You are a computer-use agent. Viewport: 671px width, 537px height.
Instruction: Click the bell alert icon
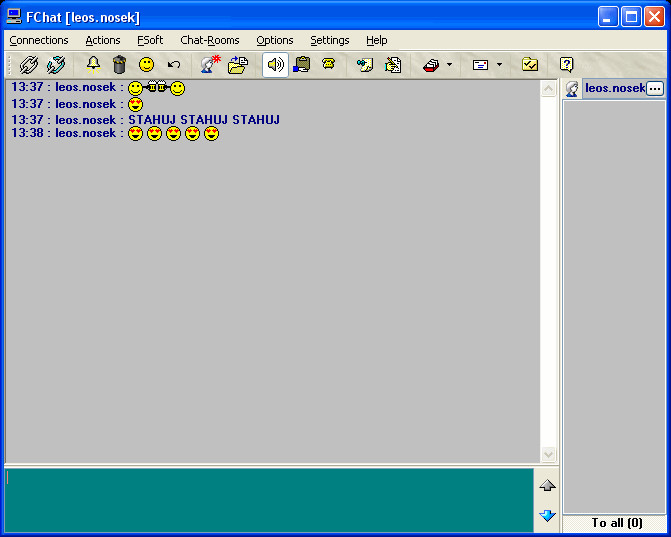[93, 65]
